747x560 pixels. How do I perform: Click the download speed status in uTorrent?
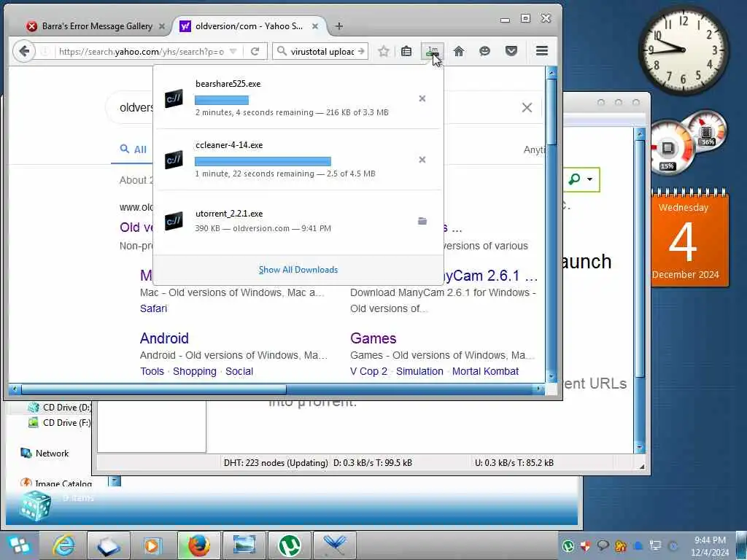point(373,463)
